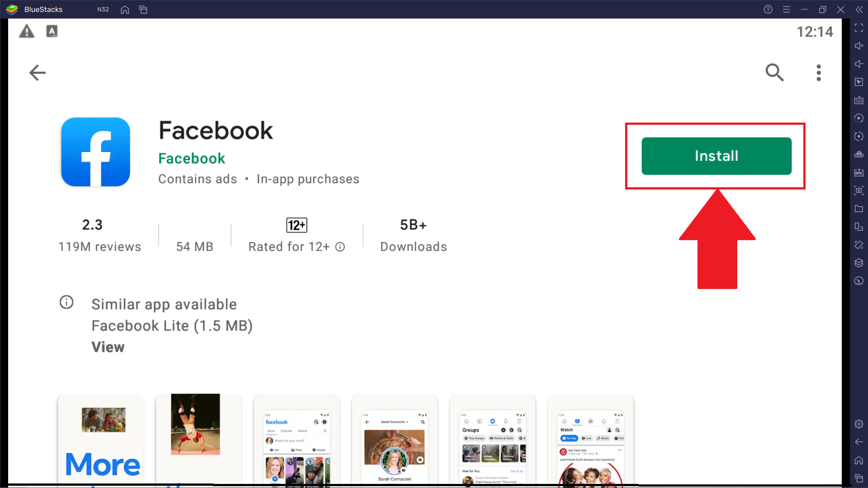Screen dimensions: 868x488
Task: Open the Groups screenshot thumbnail
Action: (493, 440)
